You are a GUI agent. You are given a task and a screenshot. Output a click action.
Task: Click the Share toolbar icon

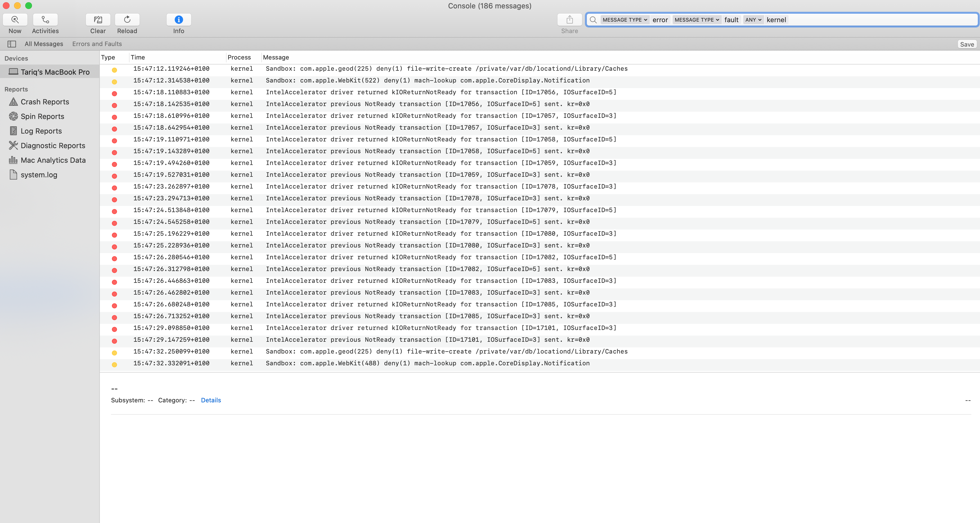(x=569, y=20)
